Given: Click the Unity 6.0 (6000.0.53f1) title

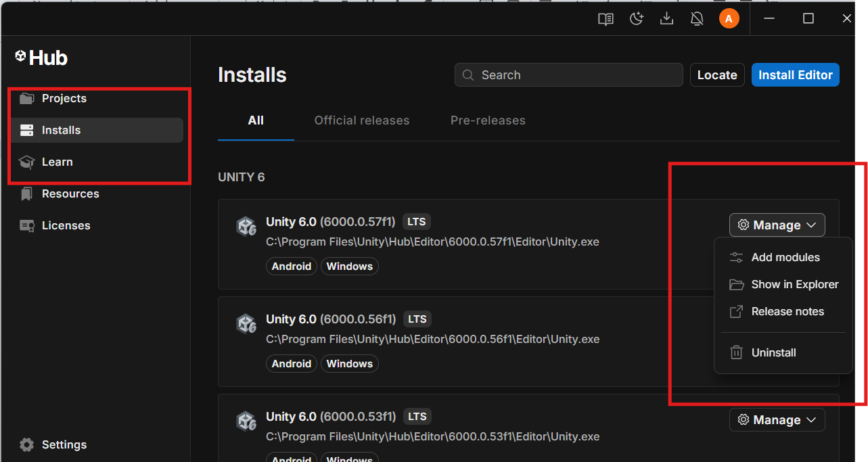Looking at the screenshot, I should [331, 417].
